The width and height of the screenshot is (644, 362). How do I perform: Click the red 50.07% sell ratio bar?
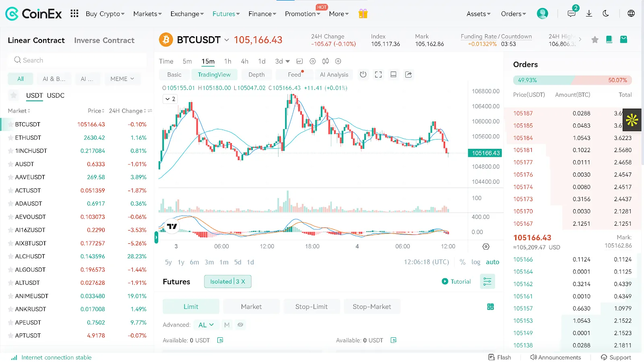tap(603, 80)
